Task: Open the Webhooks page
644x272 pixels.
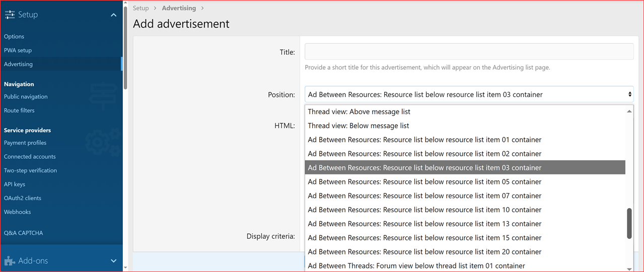Action: [x=17, y=212]
